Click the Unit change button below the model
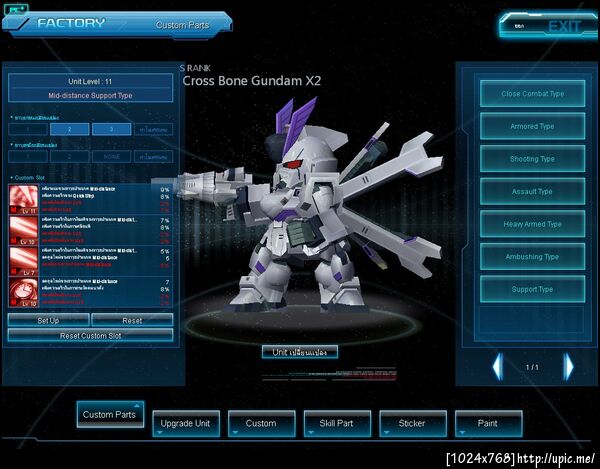 pyautogui.click(x=300, y=352)
